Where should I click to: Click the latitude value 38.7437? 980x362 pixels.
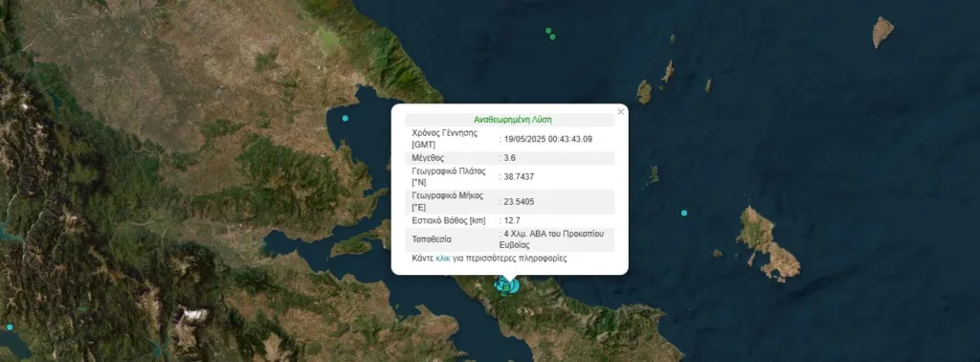tap(519, 177)
